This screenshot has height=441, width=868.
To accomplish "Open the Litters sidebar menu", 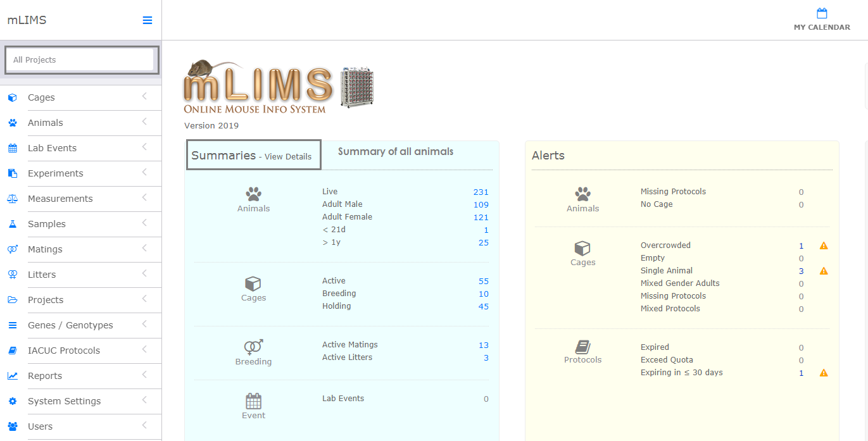I will pos(42,275).
